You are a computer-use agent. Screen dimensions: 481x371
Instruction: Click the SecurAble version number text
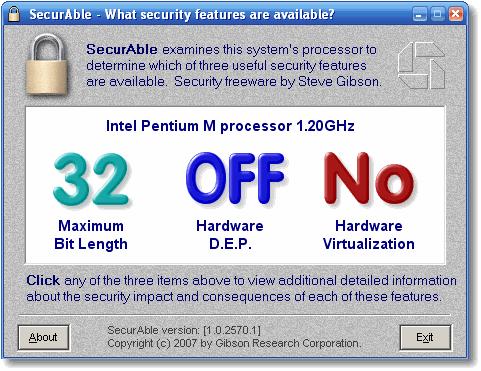(184, 330)
